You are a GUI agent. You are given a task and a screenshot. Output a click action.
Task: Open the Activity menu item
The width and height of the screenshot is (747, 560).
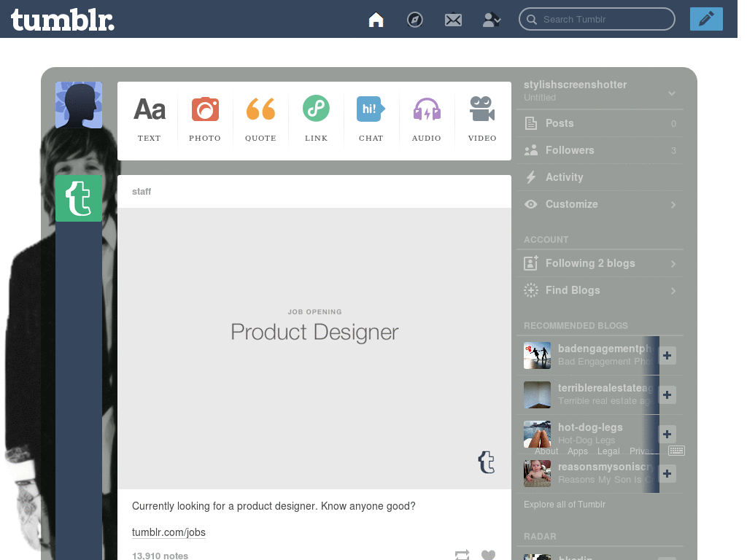pos(600,177)
